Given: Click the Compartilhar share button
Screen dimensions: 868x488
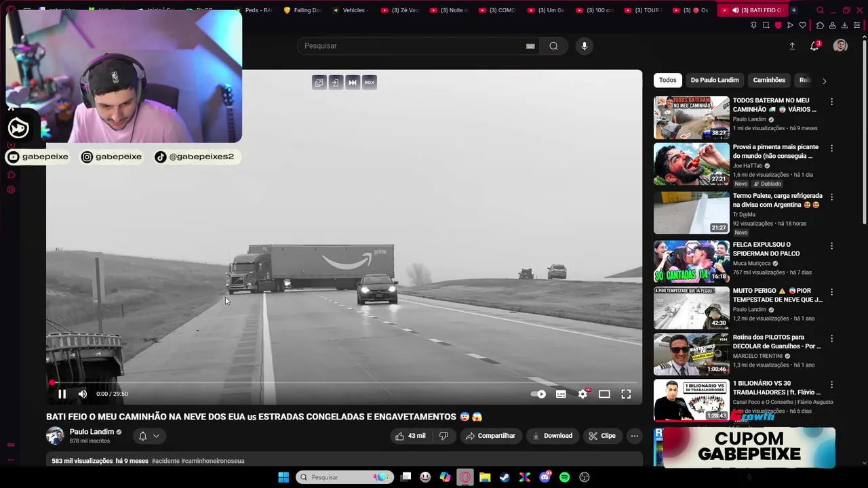Looking at the screenshot, I should (x=490, y=436).
